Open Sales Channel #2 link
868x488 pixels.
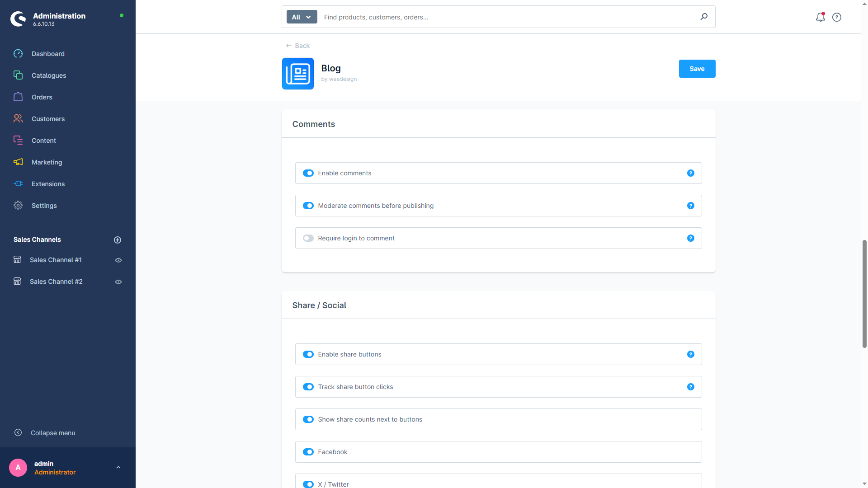pos(56,282)
